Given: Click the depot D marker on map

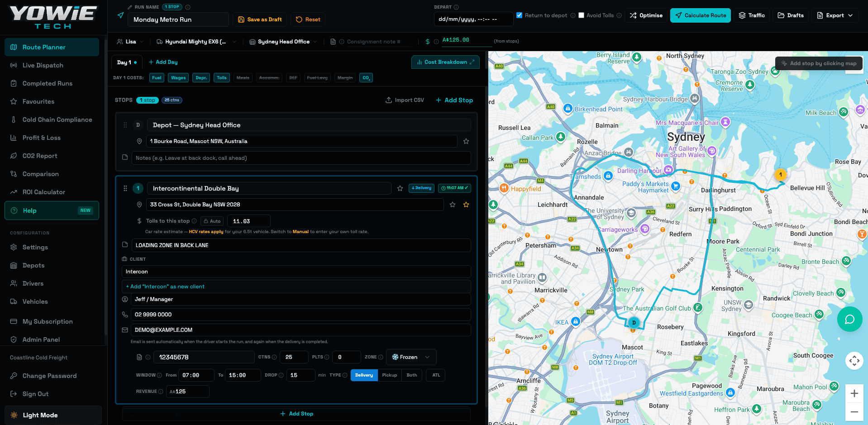Looking at the screenshot, I should click(x=634, y=323).
